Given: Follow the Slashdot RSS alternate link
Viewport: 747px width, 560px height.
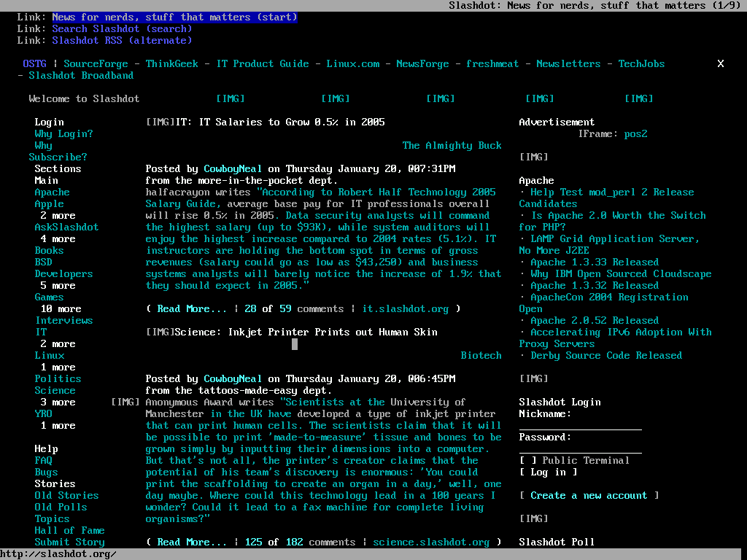Looking at the screenshot, I should click(122, 41).
